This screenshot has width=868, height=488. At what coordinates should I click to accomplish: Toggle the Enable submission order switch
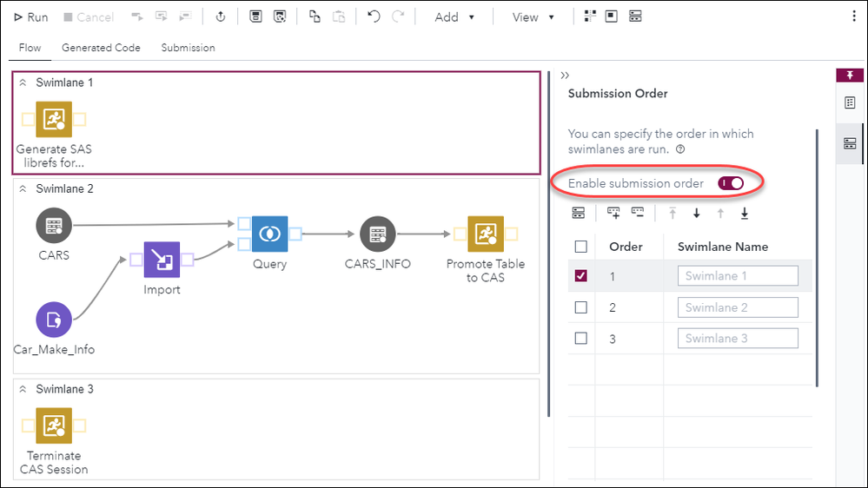[x=731, y=183]
